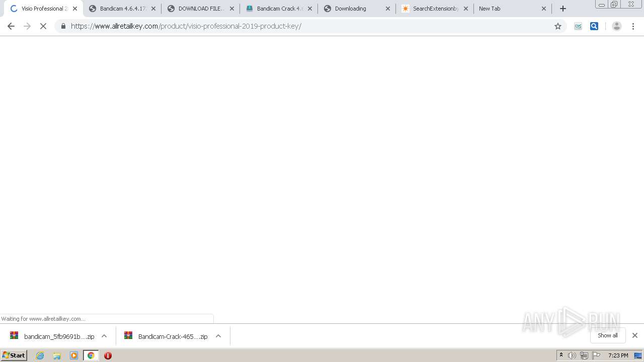Open network tray icon
644x362 pixels.
click(x=584, y=355)
